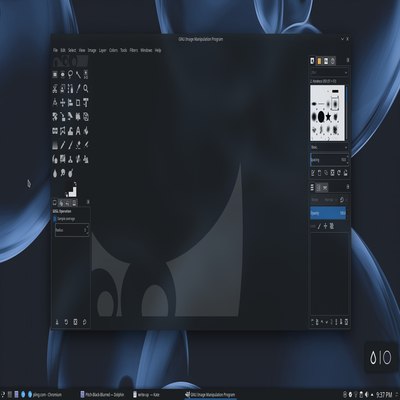Select the Rectangle Select tool
This screenshot has height=400, width=400.
click(x=55, y=74)
